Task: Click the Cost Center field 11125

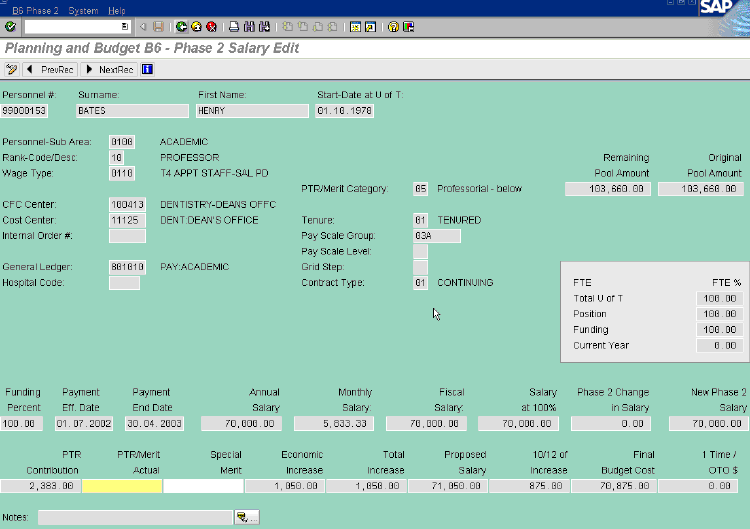Action: pyautogui.click(x=127, y=220)
